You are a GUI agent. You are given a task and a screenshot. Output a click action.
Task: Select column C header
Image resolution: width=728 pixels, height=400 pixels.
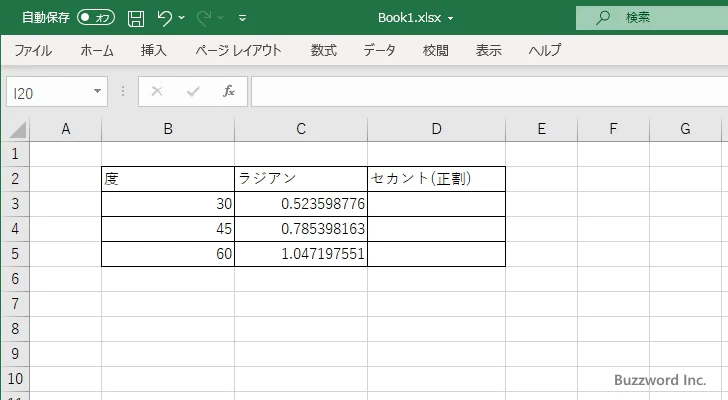click(x=301, y=129)
